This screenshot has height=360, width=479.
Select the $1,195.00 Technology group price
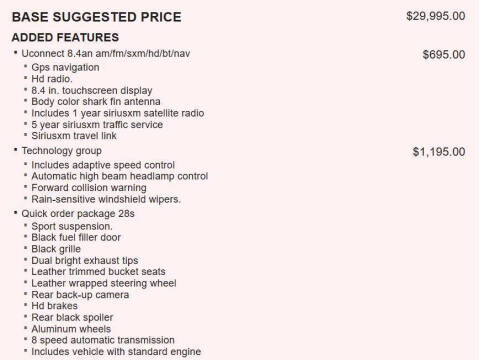tap(439, 152)
